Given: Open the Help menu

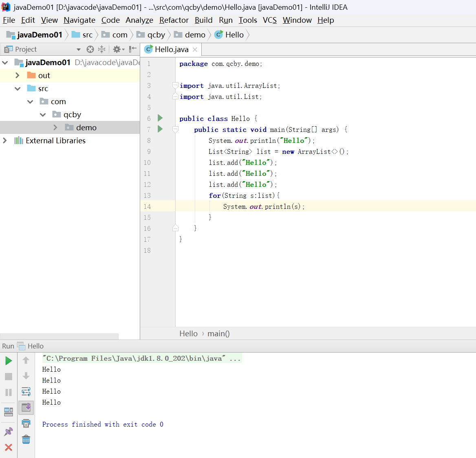Looking at the screenshot, I should (326, 20).
